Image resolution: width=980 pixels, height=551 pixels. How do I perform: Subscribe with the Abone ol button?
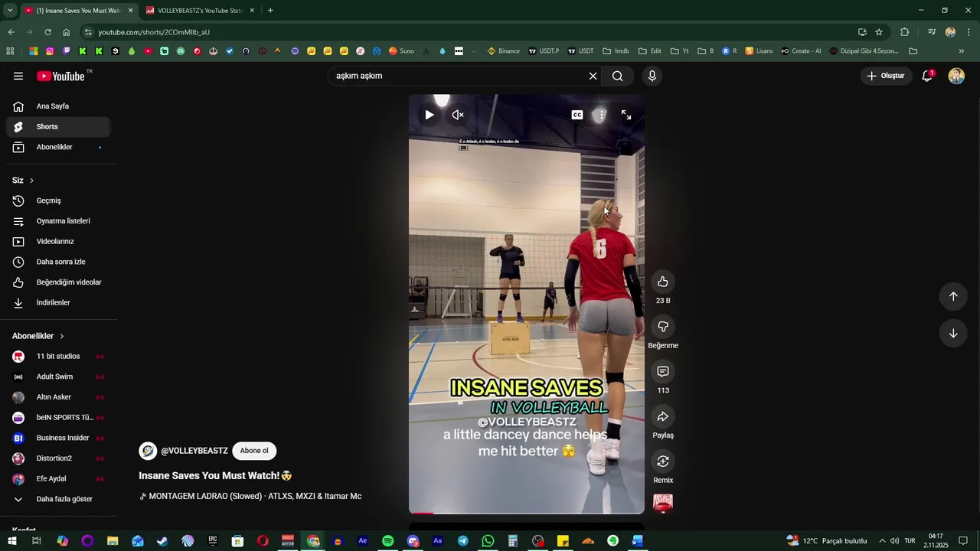254,451
